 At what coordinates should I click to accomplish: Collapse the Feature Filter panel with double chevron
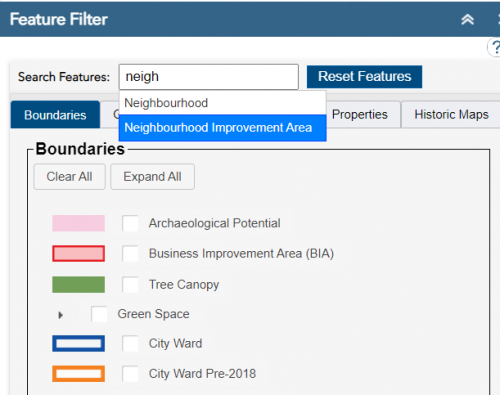[467, 20]
